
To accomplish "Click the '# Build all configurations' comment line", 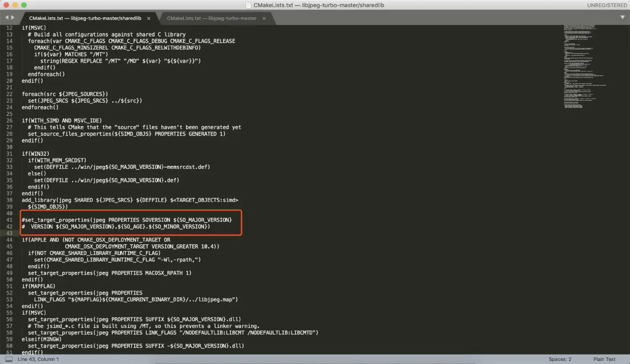I will coord(107,34).
